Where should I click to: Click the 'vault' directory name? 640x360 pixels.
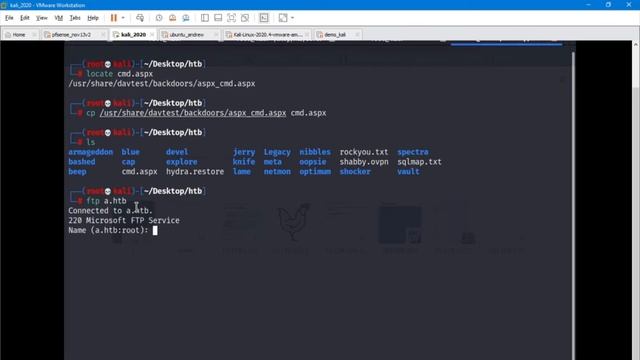[x=408, y=172]
